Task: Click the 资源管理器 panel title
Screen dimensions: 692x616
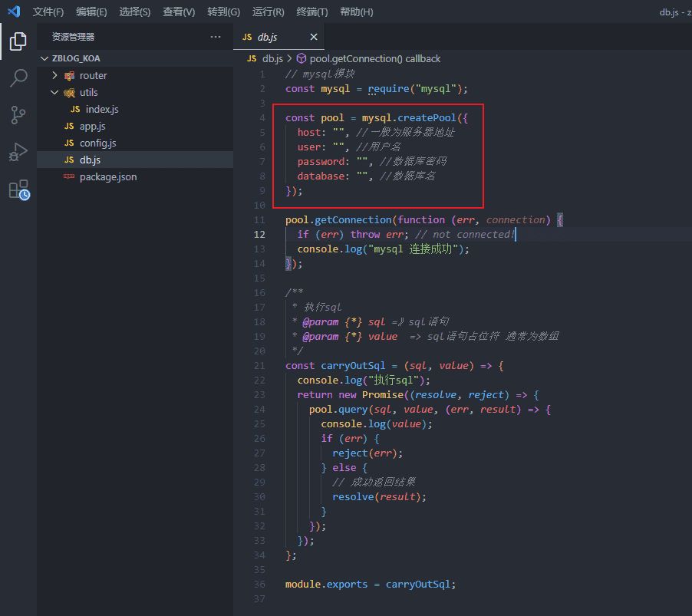Action: tap(73, 37)
